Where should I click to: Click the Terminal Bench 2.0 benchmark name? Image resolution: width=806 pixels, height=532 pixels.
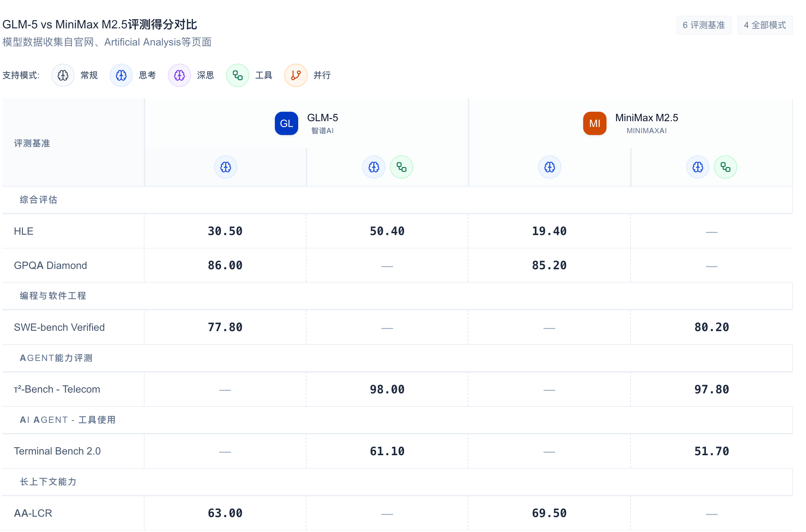coord(58,451)
